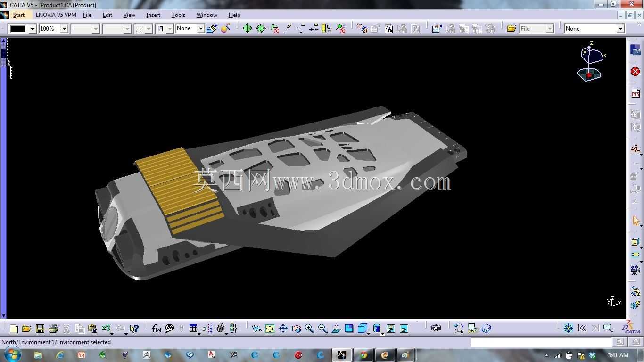This screenshot has width=644, height=362.
Task: Select the Manipulation arrows tool
Action: [x=247, y=29]
